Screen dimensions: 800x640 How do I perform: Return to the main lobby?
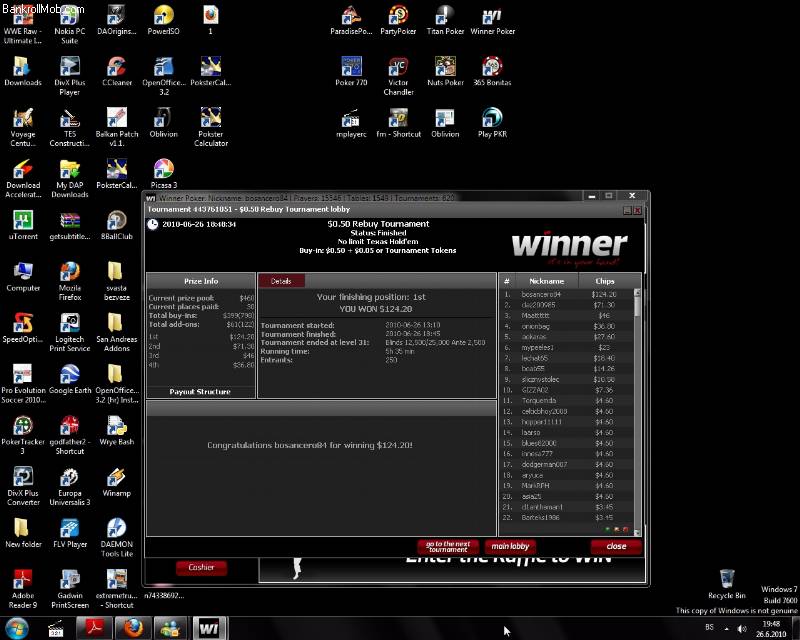point(510,547)
